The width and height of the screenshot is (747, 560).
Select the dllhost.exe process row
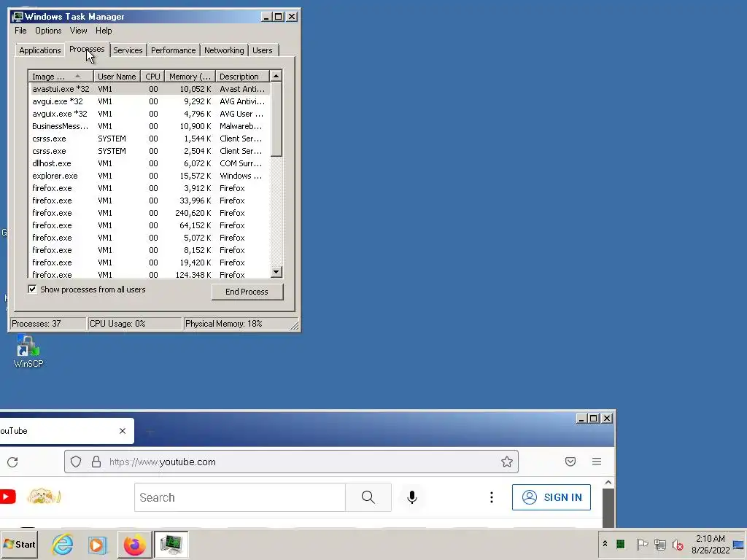point(149,163)
